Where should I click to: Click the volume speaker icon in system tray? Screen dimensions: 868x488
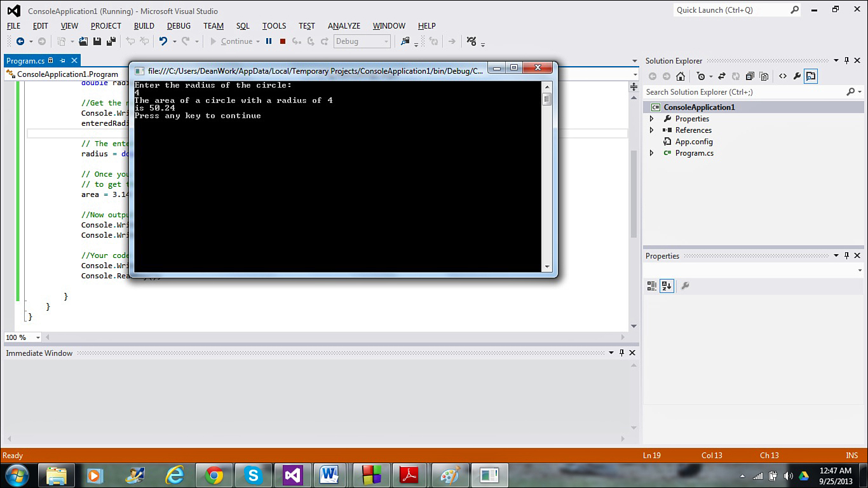[x=789, y=476]
